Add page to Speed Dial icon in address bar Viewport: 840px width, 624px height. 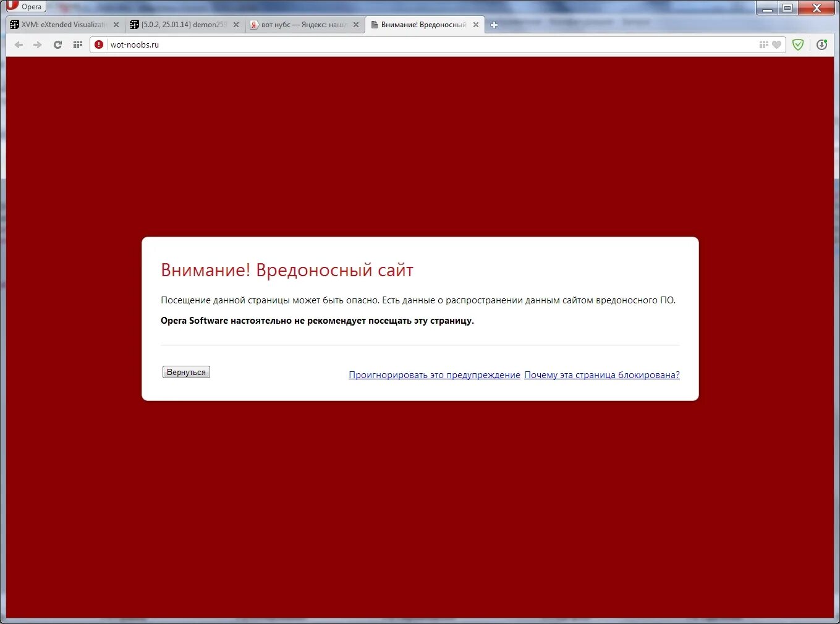[x=764, y=44]
